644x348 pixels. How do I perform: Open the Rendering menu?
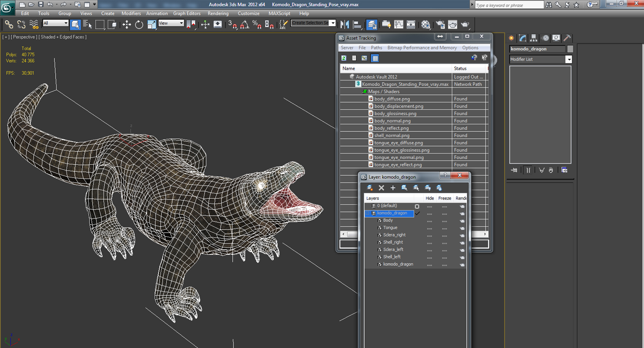point(218,13)
